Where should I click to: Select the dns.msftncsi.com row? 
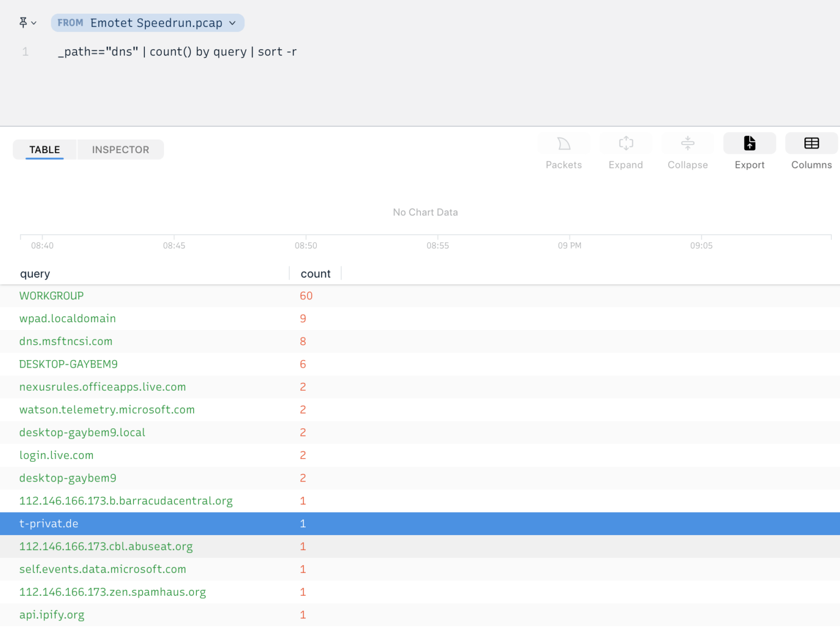pyautogui.click(x=420, y=341)
